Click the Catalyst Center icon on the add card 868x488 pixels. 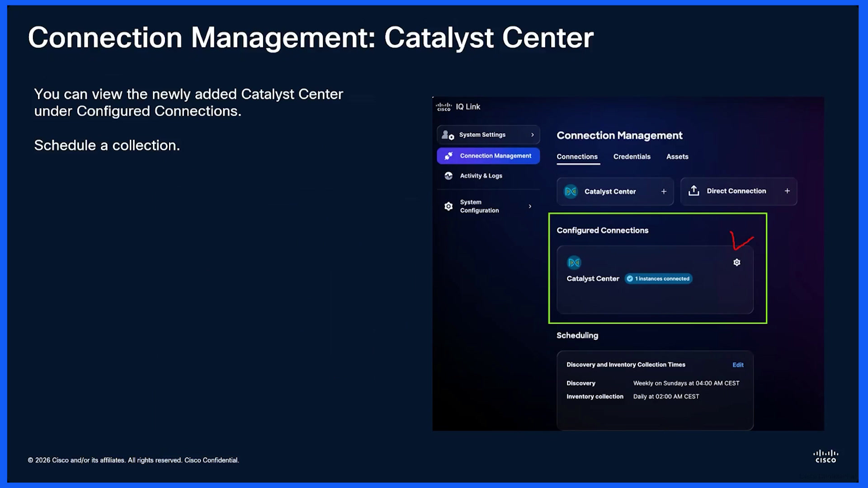point(571,192)
